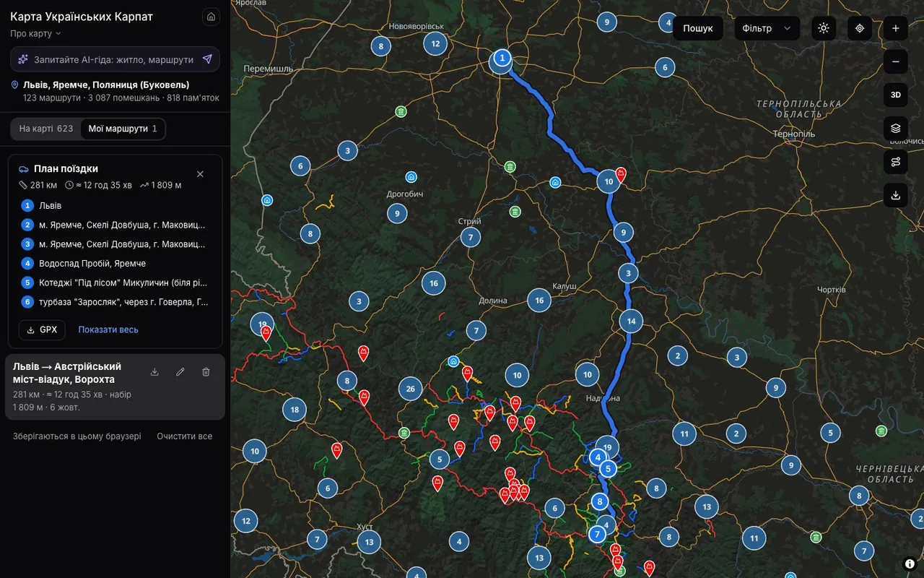Zoom out on the map
Screen dimensions: 924x578
tap(896, 61)
